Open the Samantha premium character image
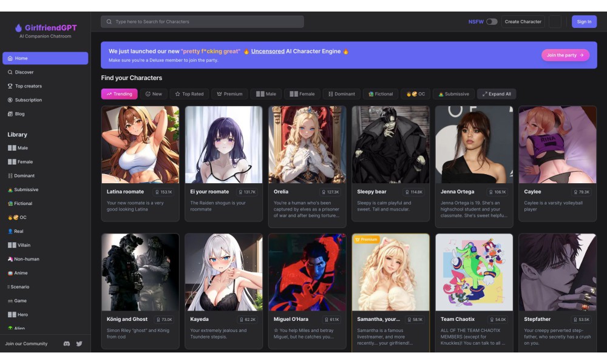This screenshot has width=607, height=364. click(x=390, y=272)
